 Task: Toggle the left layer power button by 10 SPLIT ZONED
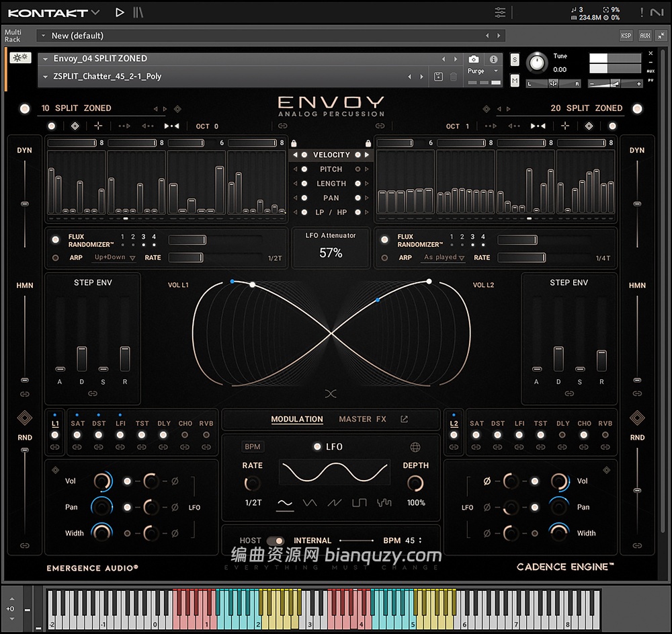[25, 108]
